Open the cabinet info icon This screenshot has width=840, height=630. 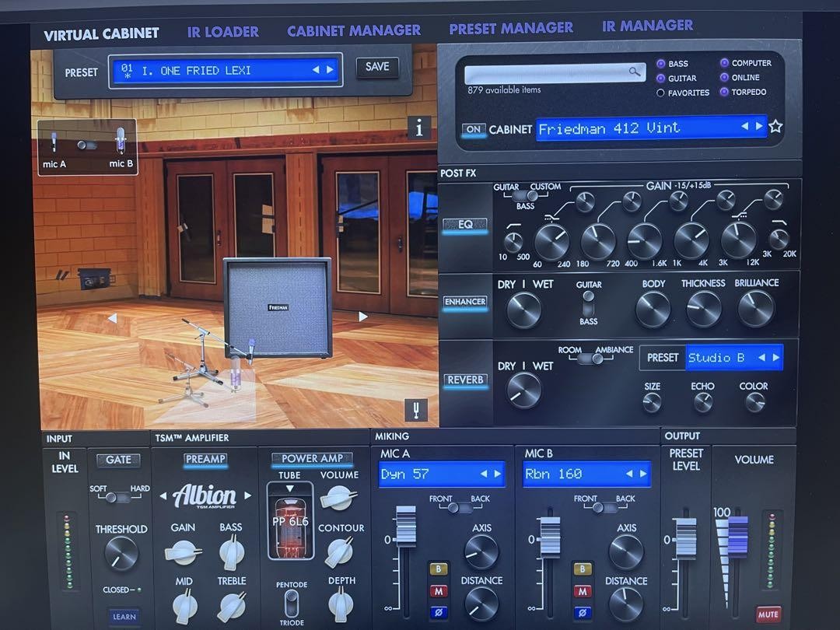[419, 128]
